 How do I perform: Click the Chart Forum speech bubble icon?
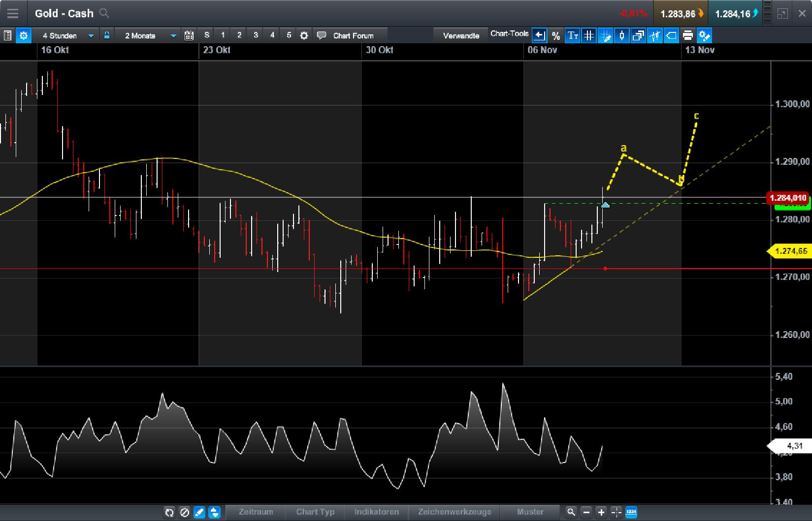coord(322,35)
